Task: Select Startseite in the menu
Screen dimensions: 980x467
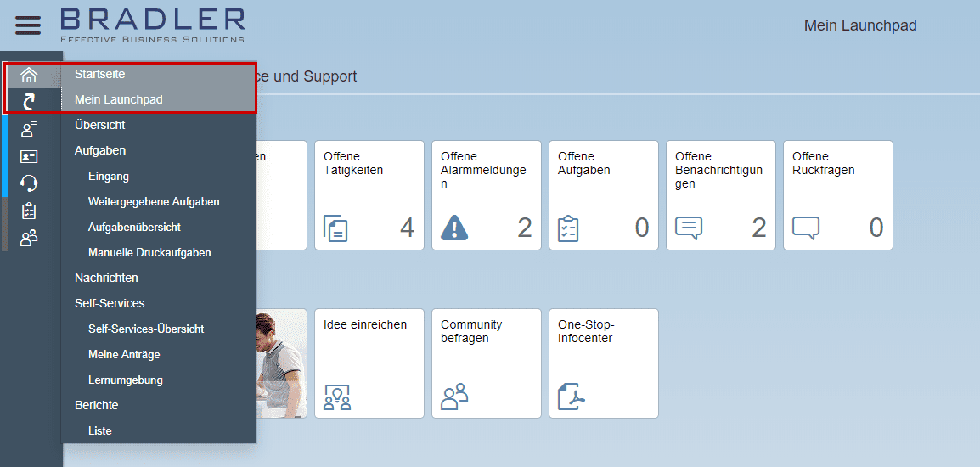Action: pos(159,74)
